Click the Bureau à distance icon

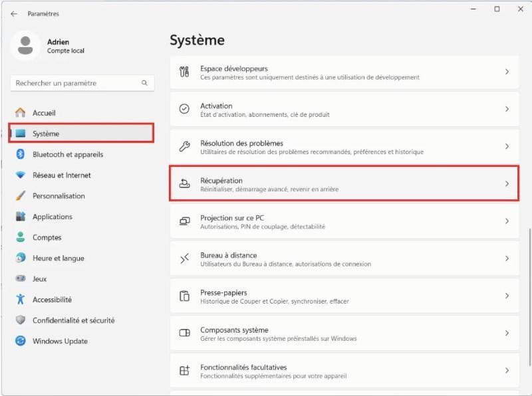184,258
